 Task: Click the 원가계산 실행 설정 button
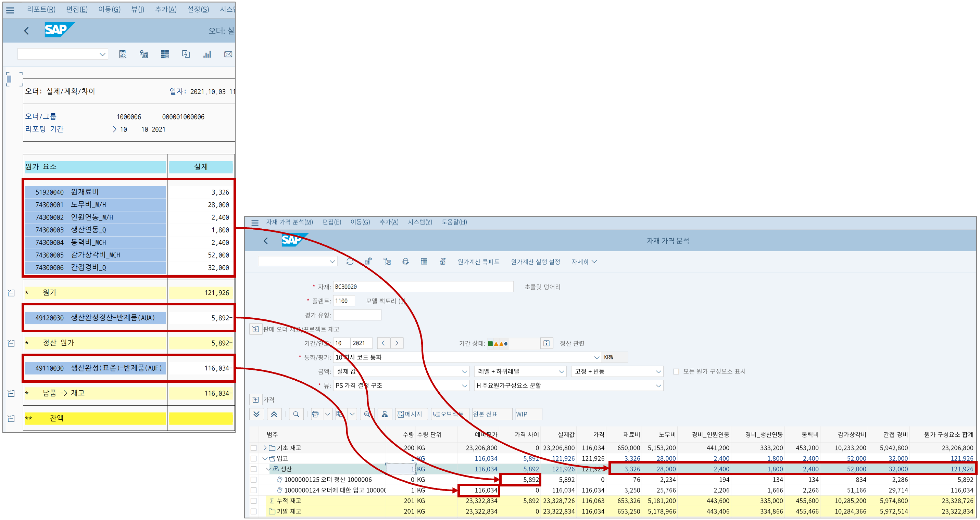pos(535,261)
